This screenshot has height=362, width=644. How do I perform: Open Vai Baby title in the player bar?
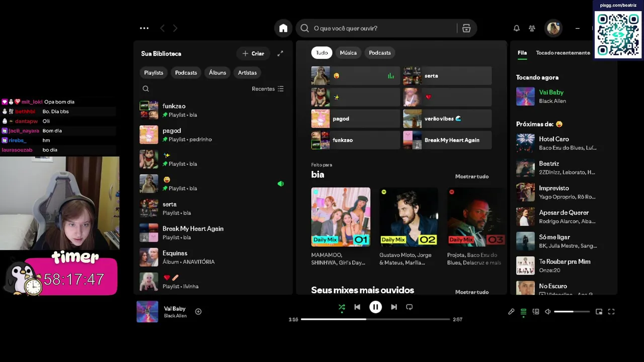click(175, 309)
